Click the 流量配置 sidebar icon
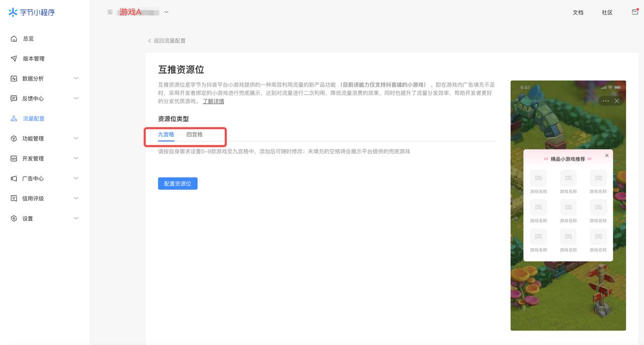Screen dimensions: 644x345 [x=14, y=119]
